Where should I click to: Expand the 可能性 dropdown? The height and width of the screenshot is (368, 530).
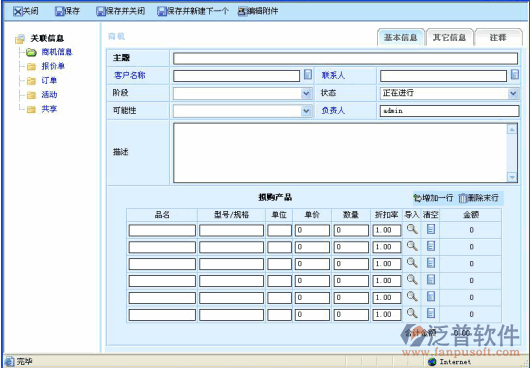[x=306, y=111]
